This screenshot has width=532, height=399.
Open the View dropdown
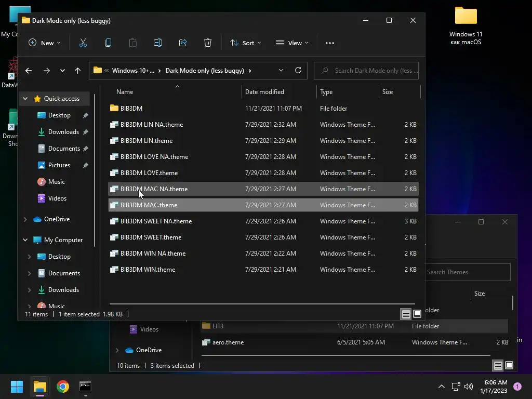click(x=292, y=43)
